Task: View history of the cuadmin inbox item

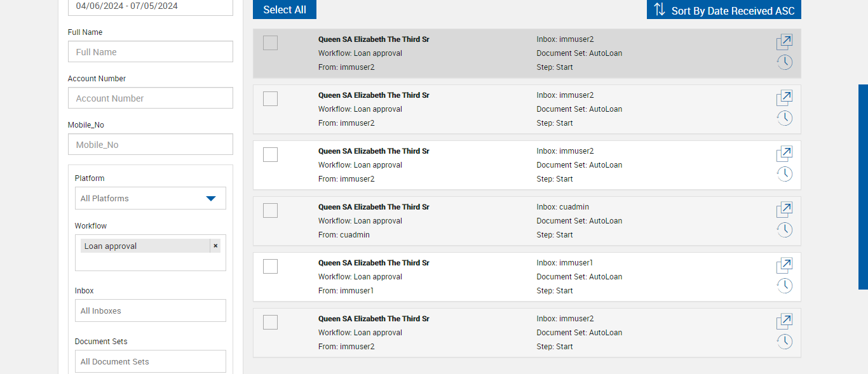Action: click(x=785, y=229)
